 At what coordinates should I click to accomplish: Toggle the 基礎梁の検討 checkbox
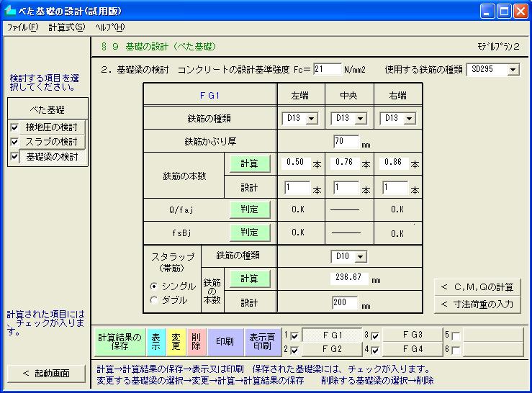pyautogui.click(x=14, y=156)
